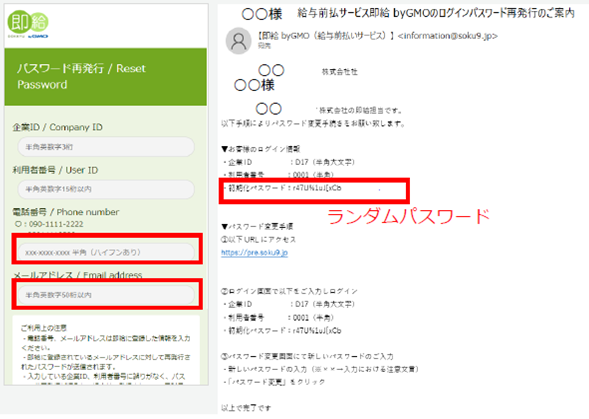Viewport: 589px width, 419px height.
Task: Focus the Email address input field
Action: [x=106, y=295]
